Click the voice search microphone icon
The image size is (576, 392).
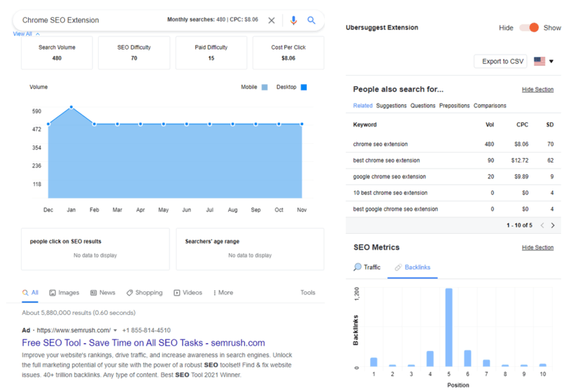tap(294, 21)
